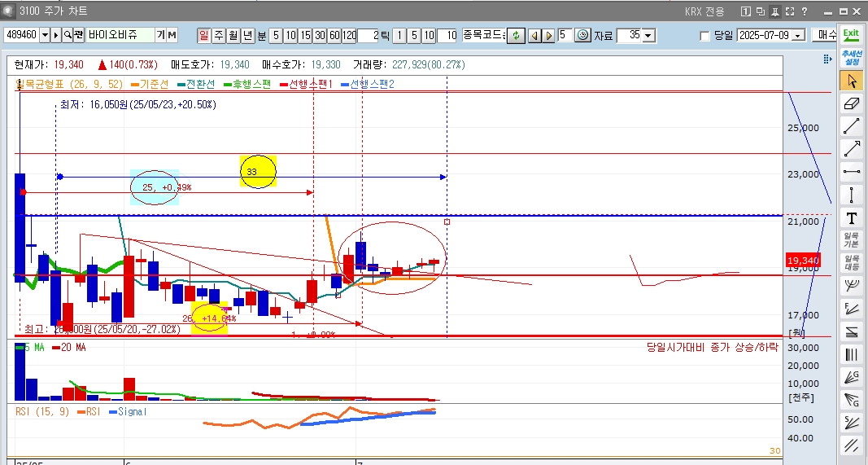This screenshot has height=465, width=868.
Task: Open the date picker for 2025-07-09
Action: (x=798, y=36)
